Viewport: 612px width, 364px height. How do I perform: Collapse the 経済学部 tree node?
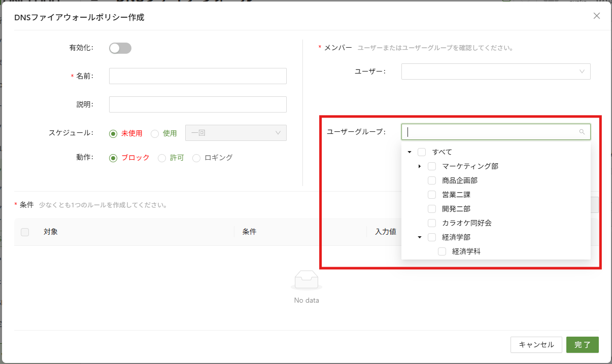(x=420, y=237)
